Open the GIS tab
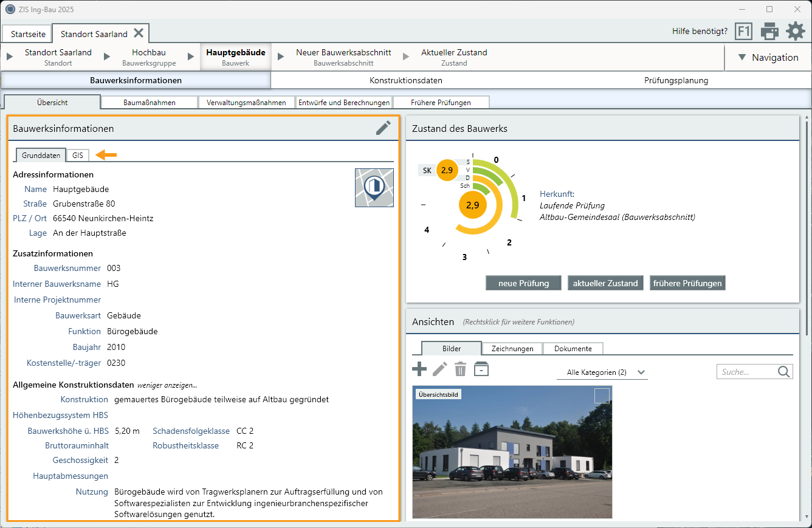This screenshot has width=812, height=528. click(x=77, y=155)
